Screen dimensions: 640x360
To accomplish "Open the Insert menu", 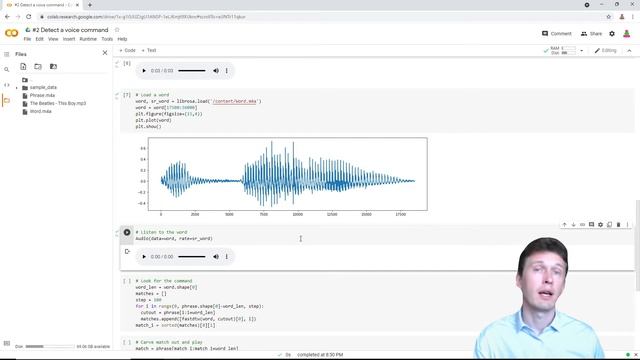I will pyautogui.click(x=69, y=39).
